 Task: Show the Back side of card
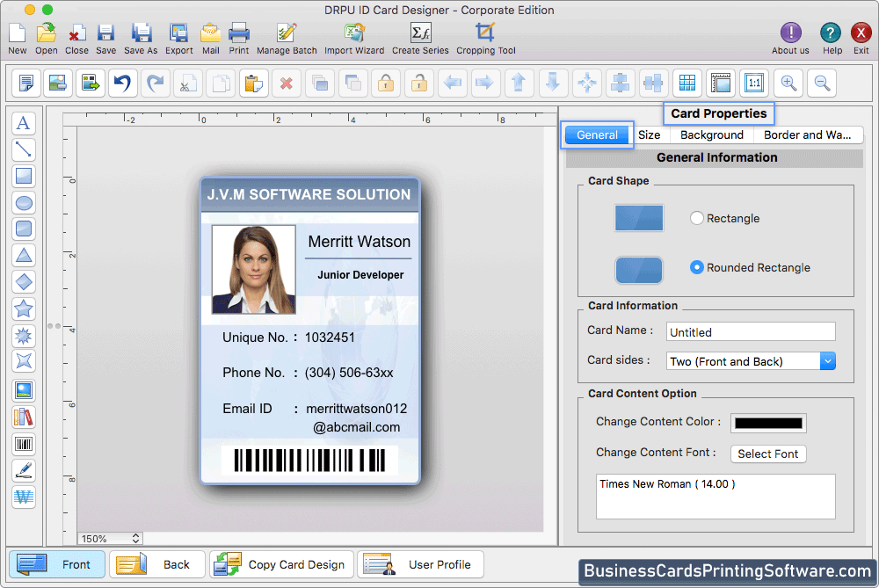pos(157,564)
